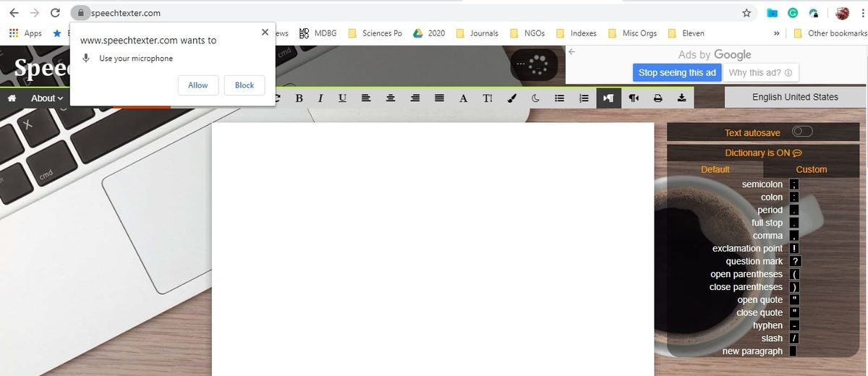
Task: Click the exclamation point dictionary entry
Action: coord(755,248)
